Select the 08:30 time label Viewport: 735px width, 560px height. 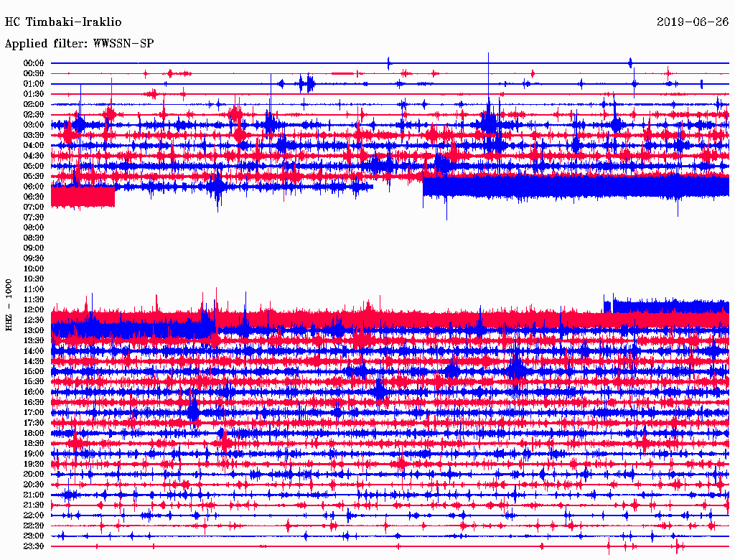[x=34, y=238]
